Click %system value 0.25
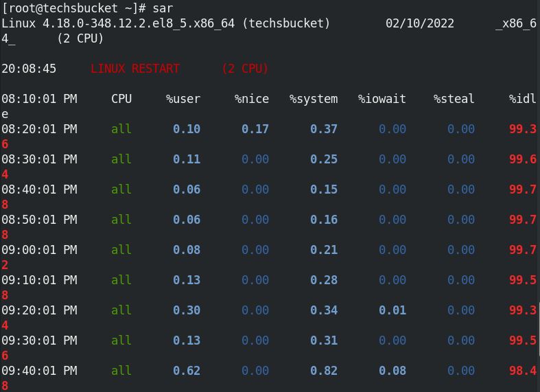Image resolution: width=540 pixels, height=392 pixels. (x=324, y=159)
